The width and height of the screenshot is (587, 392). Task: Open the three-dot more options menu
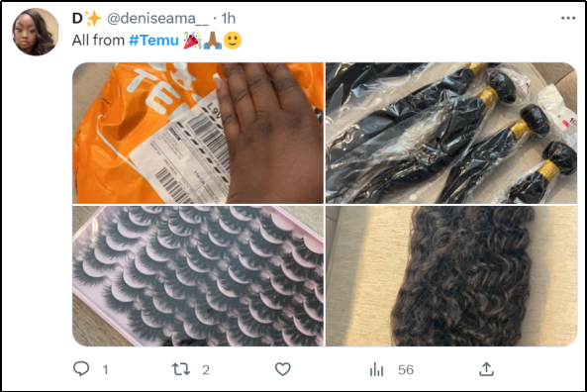568,18
